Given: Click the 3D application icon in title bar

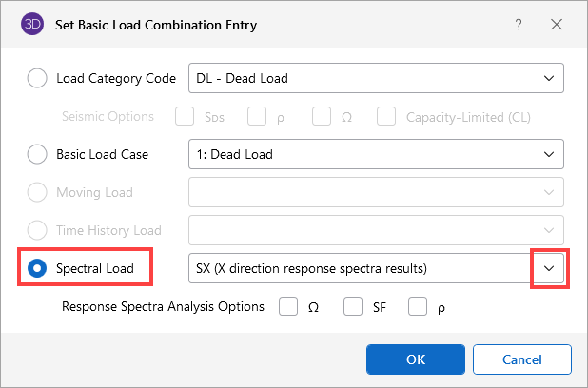Looking at the screenshot, I should pyautogui.click(x=31, y=25).
